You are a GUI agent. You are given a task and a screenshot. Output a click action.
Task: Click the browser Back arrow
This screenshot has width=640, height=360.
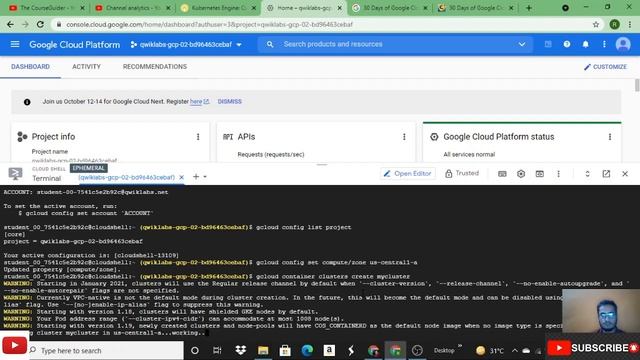pos(10,24)
